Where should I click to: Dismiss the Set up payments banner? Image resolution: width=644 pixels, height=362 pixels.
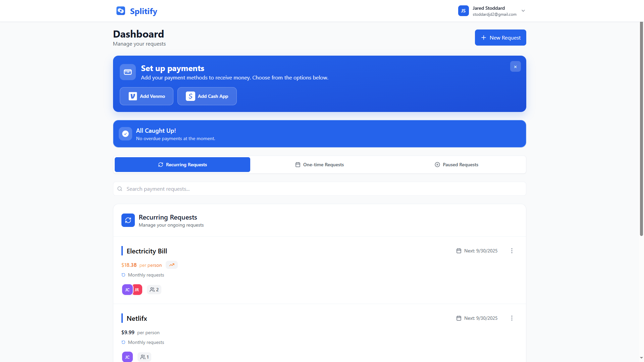(x=515, y=67)
